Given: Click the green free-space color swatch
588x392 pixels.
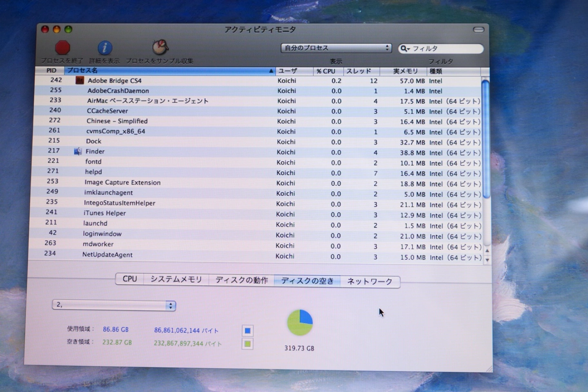Looking at the screenshot, I should pos(247,344).
